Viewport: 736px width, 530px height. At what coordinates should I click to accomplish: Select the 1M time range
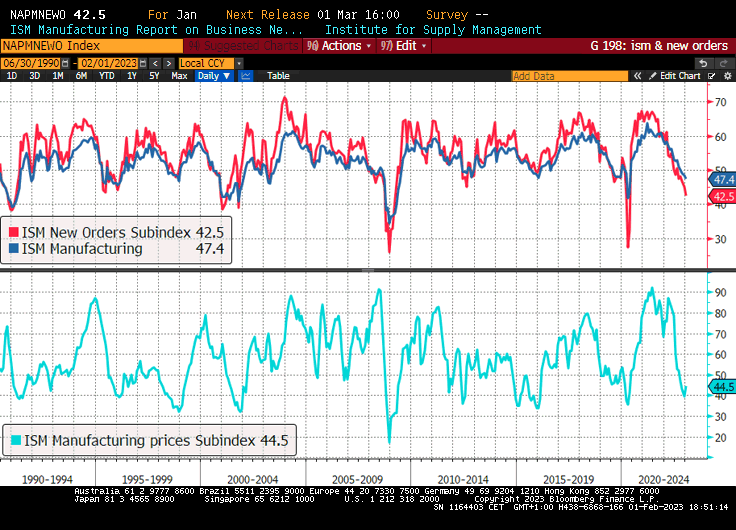(58, 76)
